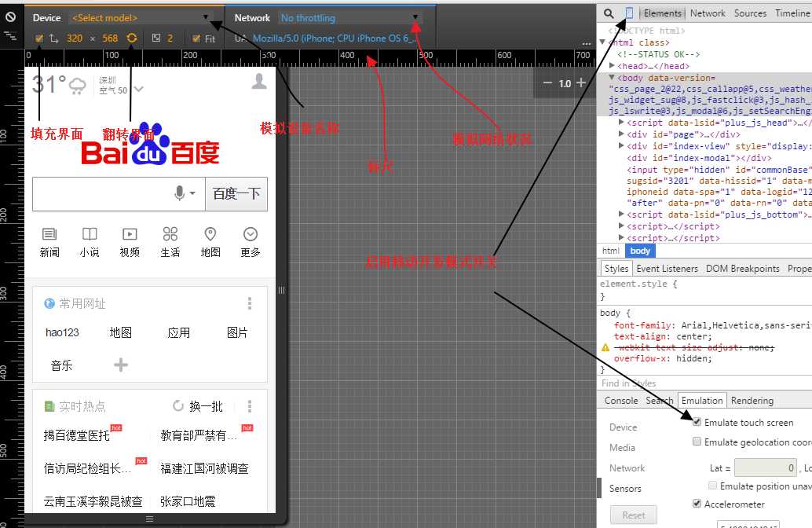Viewport: 812px width, 528px height.
Task: Switch to the Rendering drawer tab
Action: pyautogui.click(x=752, y=401)
